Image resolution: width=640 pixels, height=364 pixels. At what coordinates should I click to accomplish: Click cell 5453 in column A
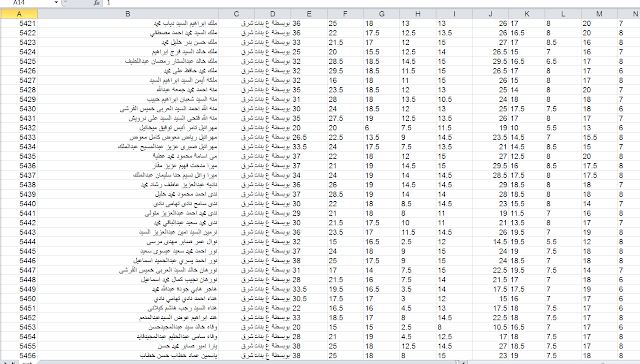point(19,327)
